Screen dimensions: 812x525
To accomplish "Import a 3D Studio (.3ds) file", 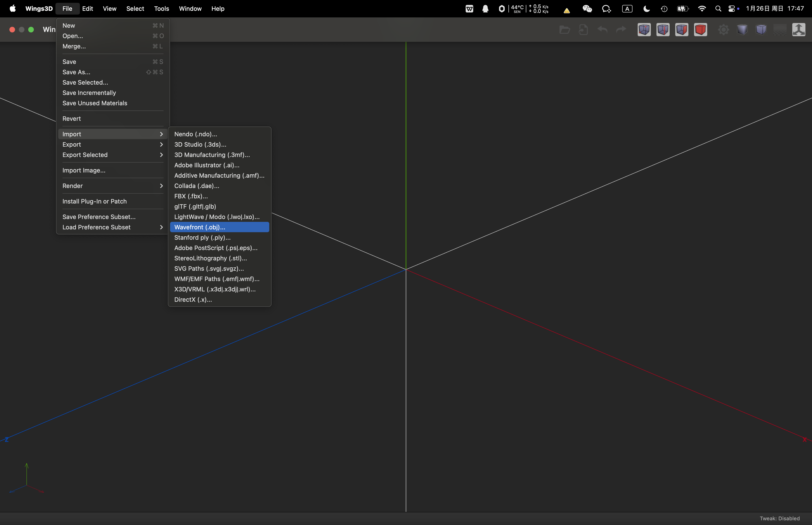I will (x=219, y=145).
